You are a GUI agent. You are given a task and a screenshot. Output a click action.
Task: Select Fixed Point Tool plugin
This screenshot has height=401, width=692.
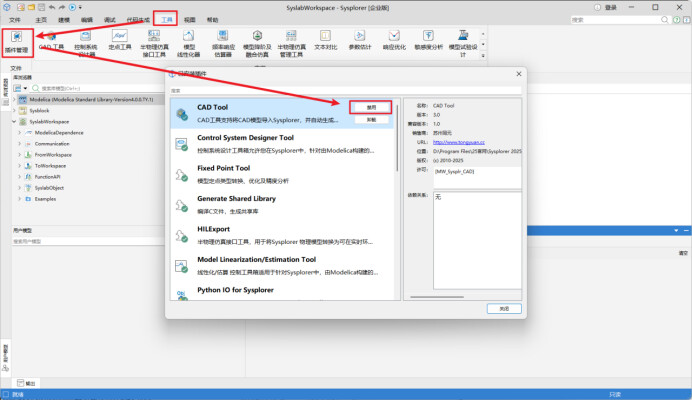[x=282, y=174]
